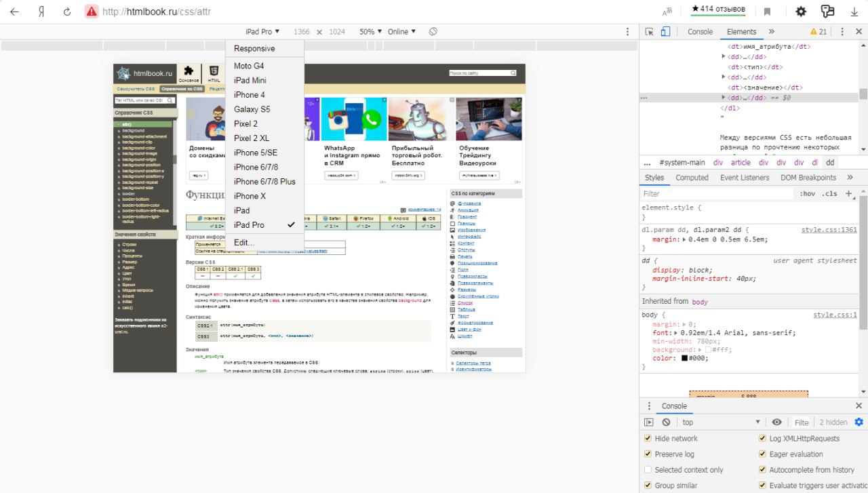
Task: Toggle the Group similar checkbox
Action: [648, 486]
